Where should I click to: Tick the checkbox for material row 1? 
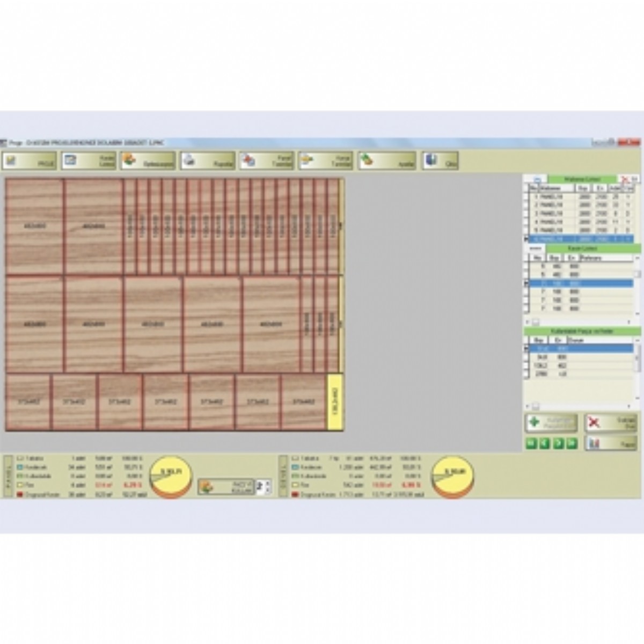527,197
